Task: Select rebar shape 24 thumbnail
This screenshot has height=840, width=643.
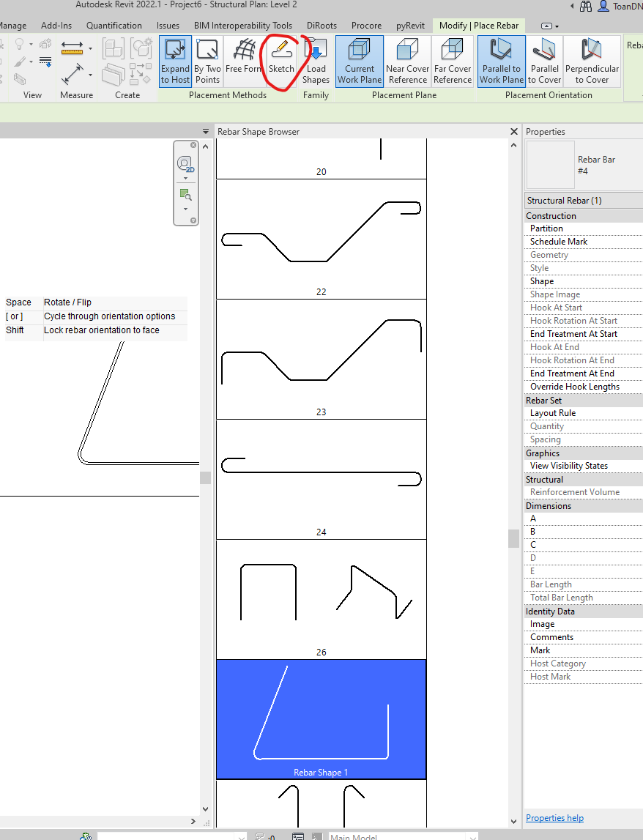Action: pyautogui.click(x=321, y=479)
